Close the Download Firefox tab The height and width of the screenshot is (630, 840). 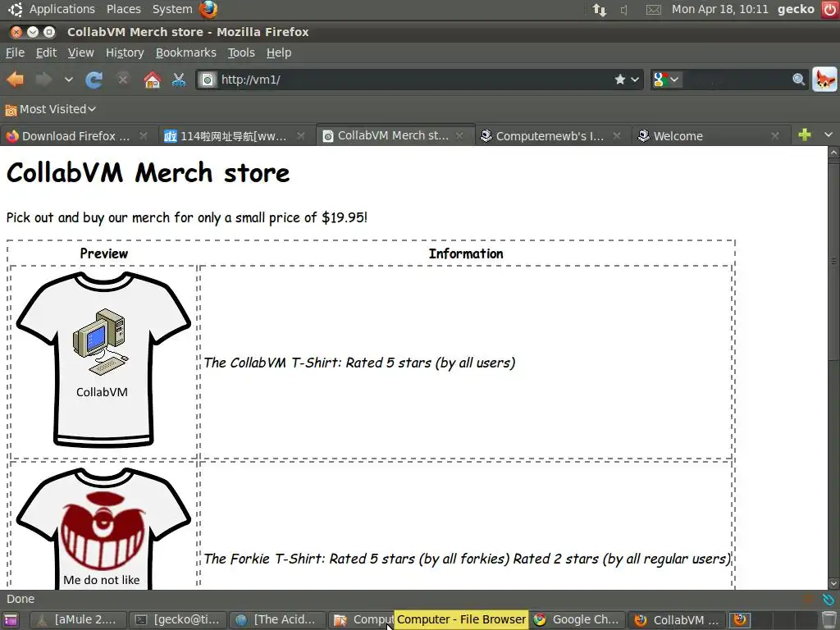click(x=144, y=136)
